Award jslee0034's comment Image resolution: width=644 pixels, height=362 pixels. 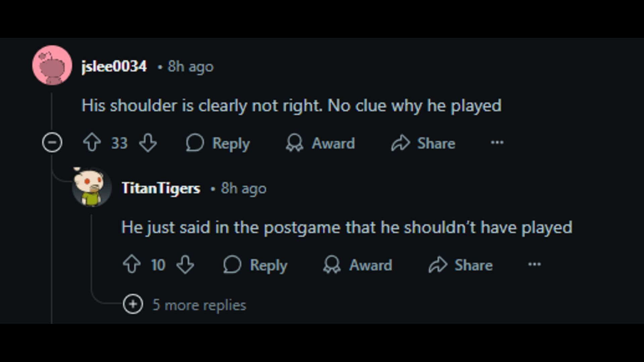(x=320, y=143)
